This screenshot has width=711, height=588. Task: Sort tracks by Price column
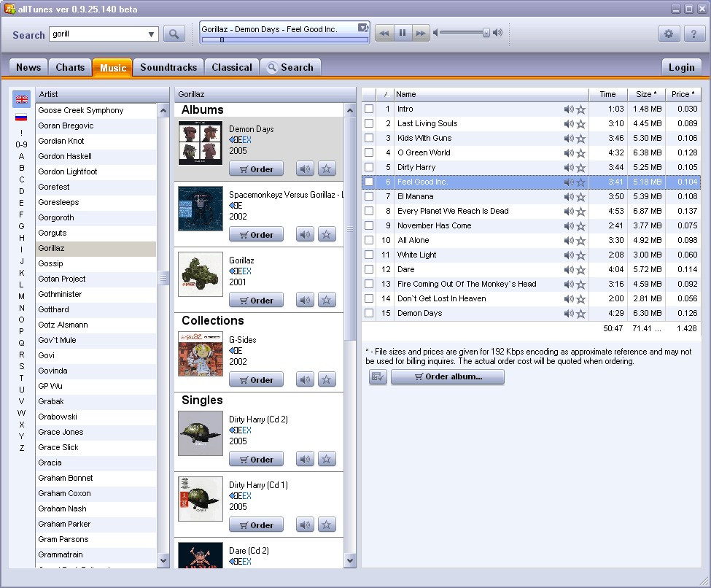coord(683,94)
